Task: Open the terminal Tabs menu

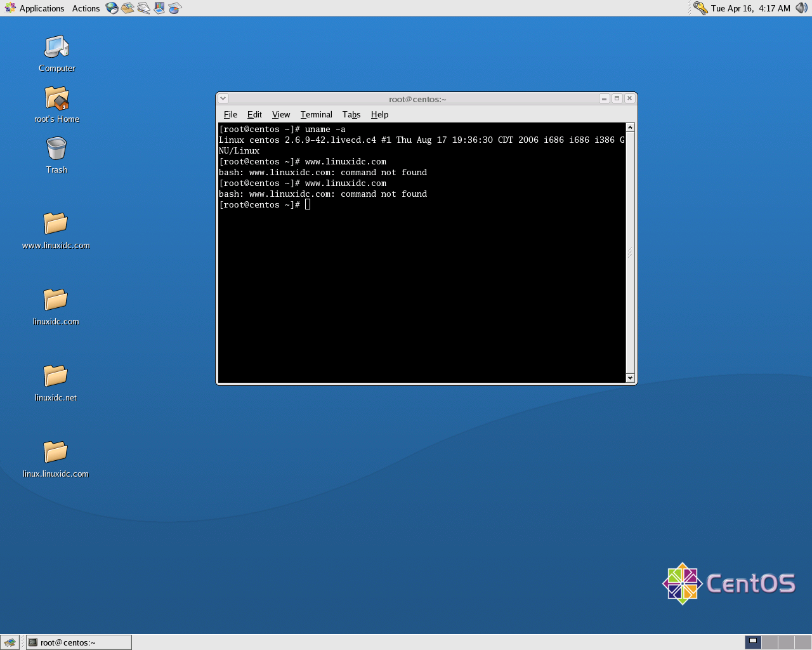Action: pos(351,114)
